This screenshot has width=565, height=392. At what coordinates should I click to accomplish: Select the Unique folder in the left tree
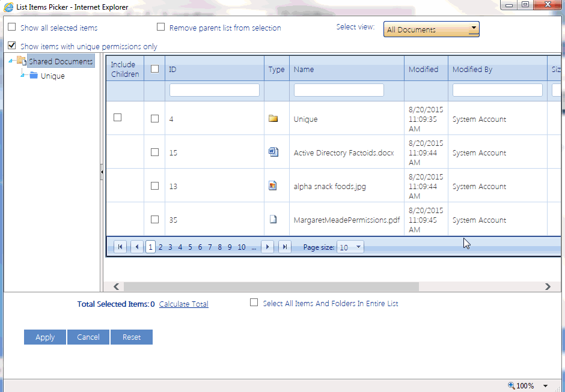tap(52, 76)
